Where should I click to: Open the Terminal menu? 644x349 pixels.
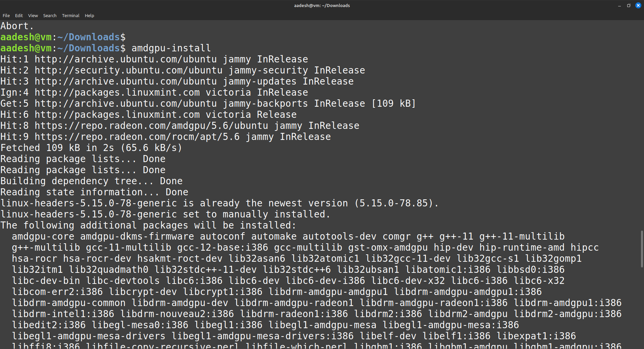(x=70, y=15)
